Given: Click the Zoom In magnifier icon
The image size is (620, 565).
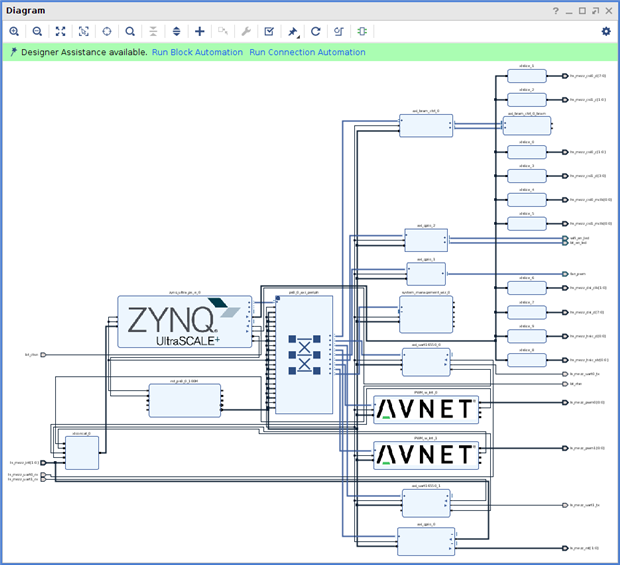Looking at the screenshot, I should pyautogui.click(x=14, y=31).
